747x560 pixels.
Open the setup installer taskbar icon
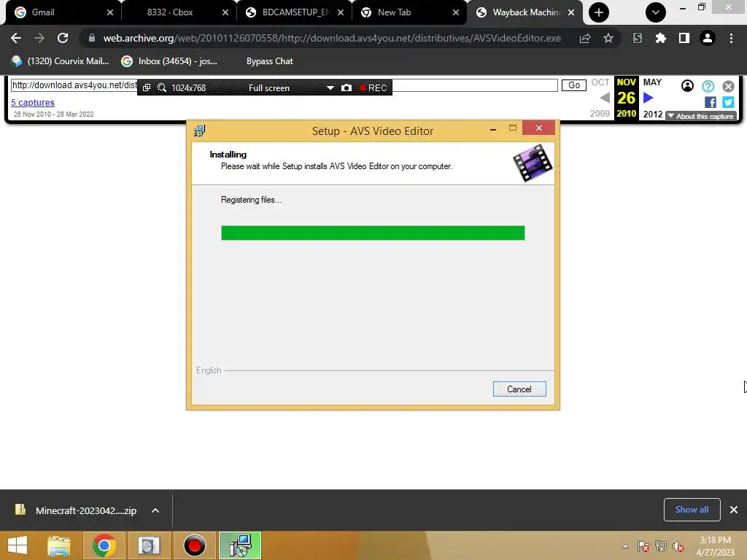[240, 545]
